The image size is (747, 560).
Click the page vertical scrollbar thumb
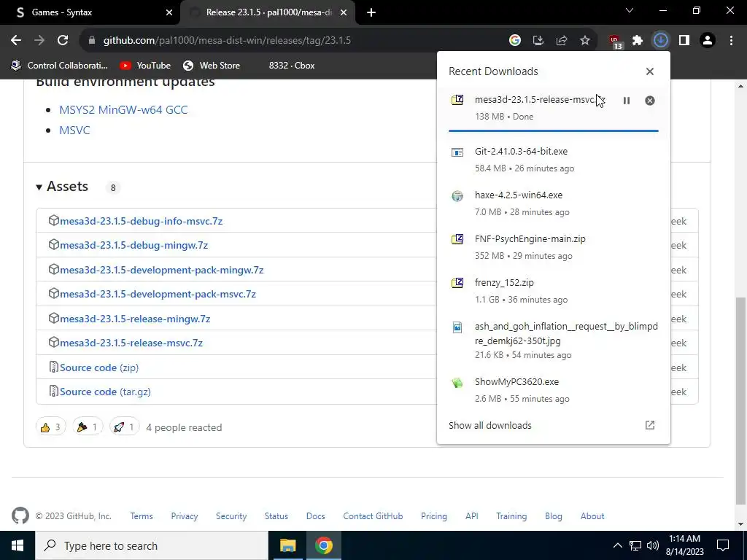pos(741,400)
